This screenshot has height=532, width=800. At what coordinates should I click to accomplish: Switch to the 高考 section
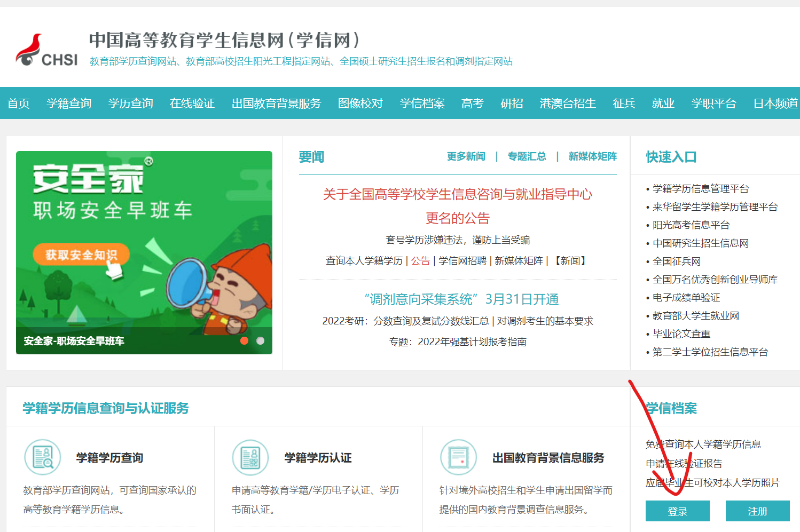[472, 103]
